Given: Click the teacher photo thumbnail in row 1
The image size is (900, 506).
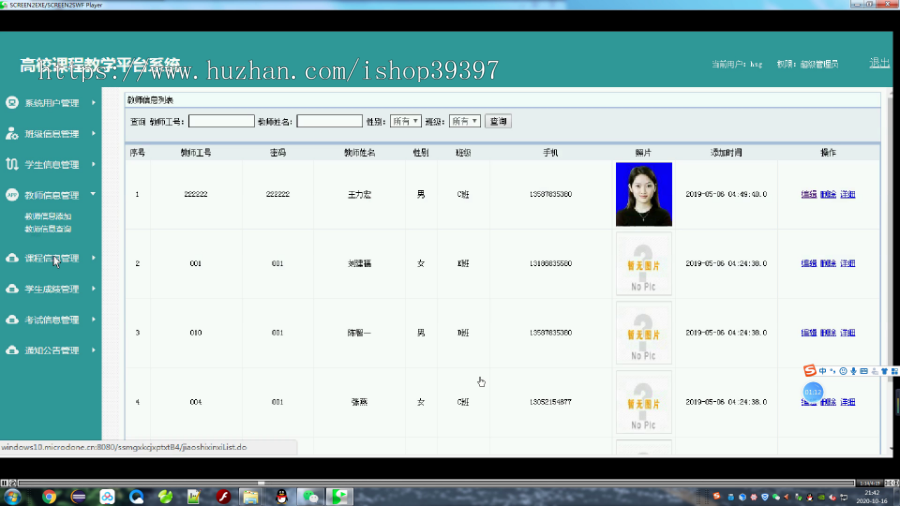Looking at the screenshot, I should [x=643, y=194].
